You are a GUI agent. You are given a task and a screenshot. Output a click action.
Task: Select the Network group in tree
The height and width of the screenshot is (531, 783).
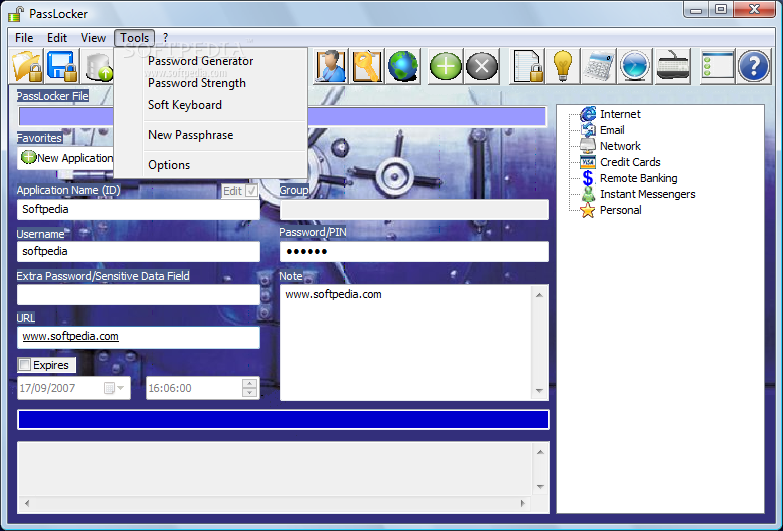tap(620, 146)
